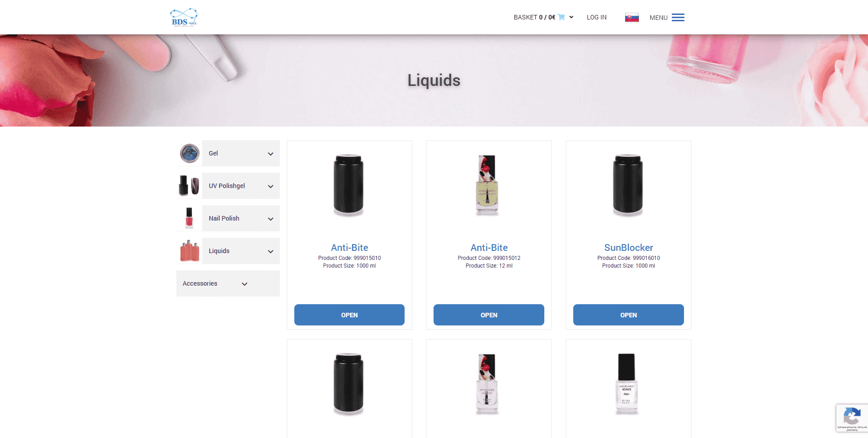Click the Liquids red bottles icon
This screenshot has height=438, width=868.
click(189, 251)
